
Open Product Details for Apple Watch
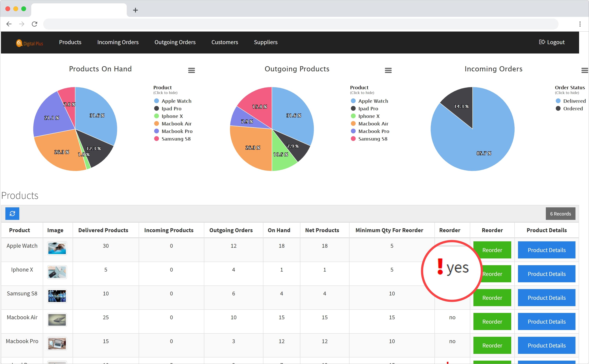(546, 250)
